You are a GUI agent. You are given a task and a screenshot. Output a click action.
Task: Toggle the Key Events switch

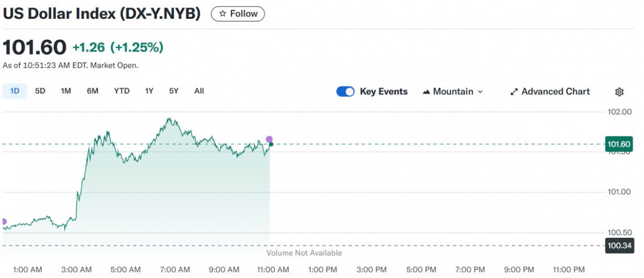[346, 92]
